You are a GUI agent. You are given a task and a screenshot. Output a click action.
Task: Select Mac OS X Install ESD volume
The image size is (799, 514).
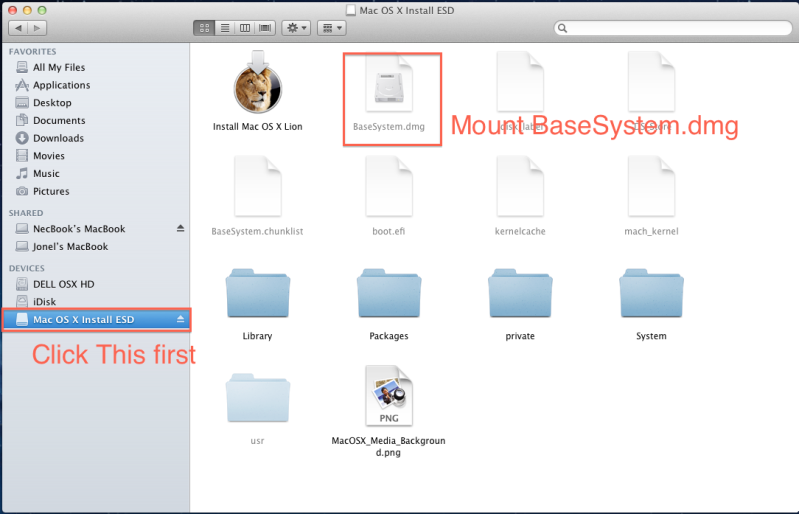coord(96,320)
